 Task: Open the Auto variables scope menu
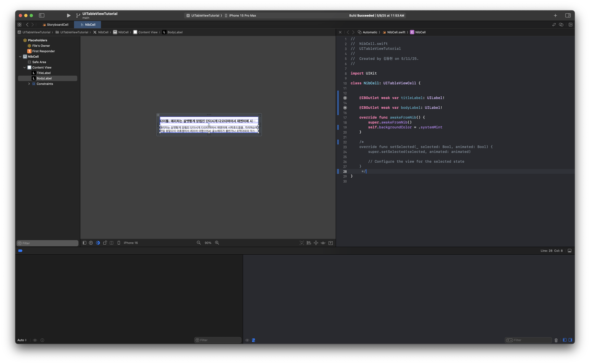[22, 340]
